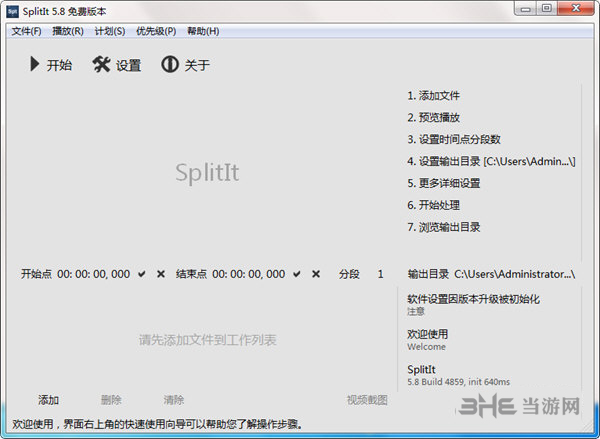Select guide step 5. 更多详细设置
Viewport: 600px width, 439px height.
coord(444,183)
